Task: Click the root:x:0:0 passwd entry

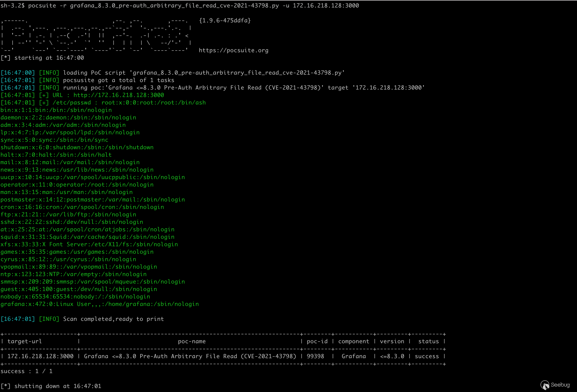Action: (x=153, y=103)
